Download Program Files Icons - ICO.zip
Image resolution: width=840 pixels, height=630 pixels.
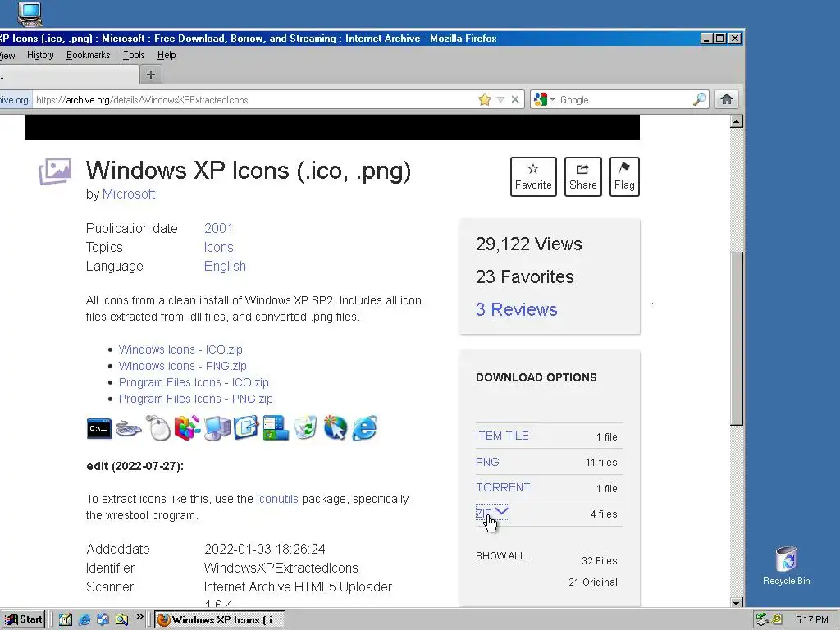[x=194, y=382]
